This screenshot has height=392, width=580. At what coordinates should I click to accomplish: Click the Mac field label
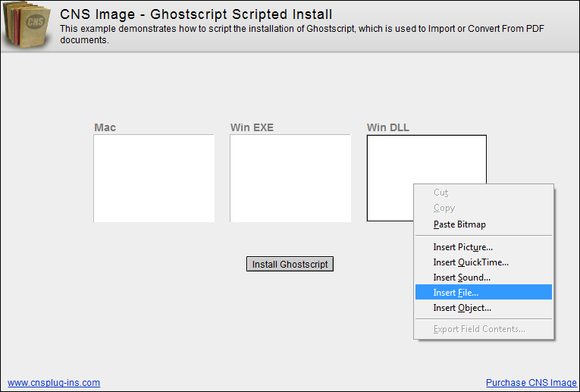tap(105, 127)
